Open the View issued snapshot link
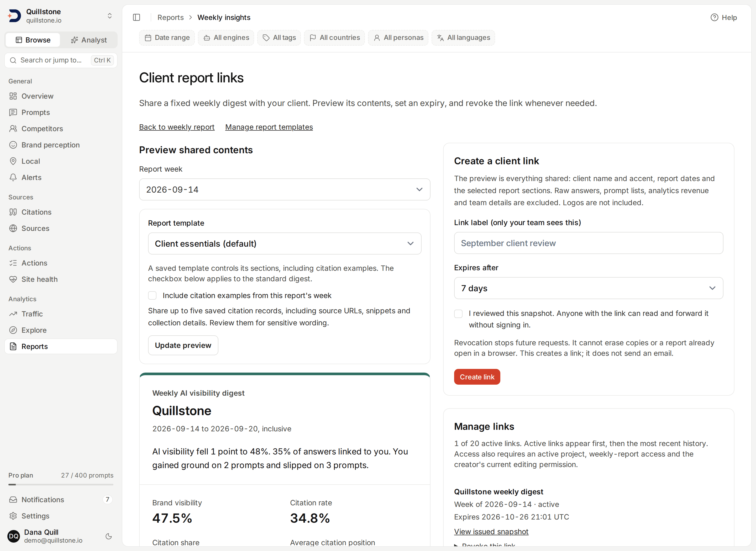The width and height of the screenshot is (756, 551). coord(491,532)
